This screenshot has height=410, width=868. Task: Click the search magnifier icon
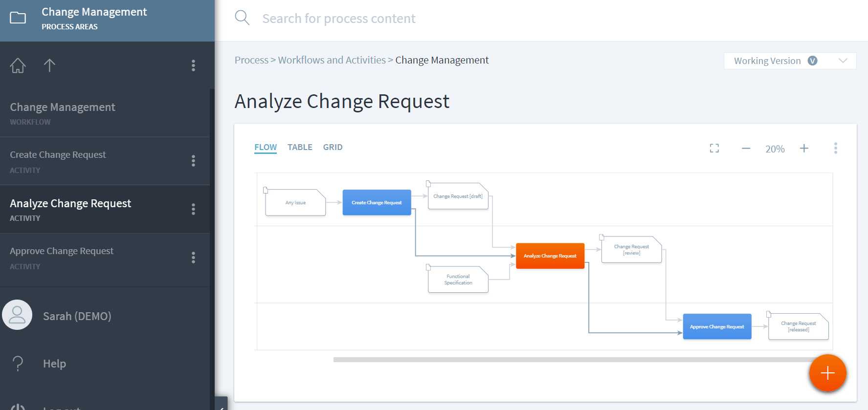click(242, 18)
